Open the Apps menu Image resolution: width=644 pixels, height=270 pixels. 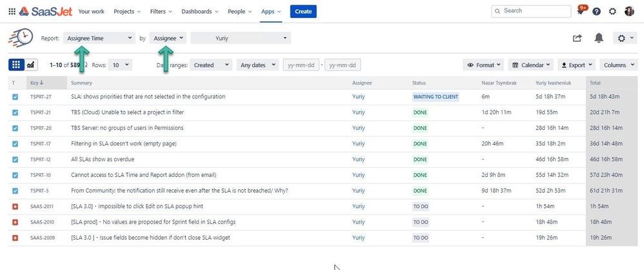tap(271, 12)
